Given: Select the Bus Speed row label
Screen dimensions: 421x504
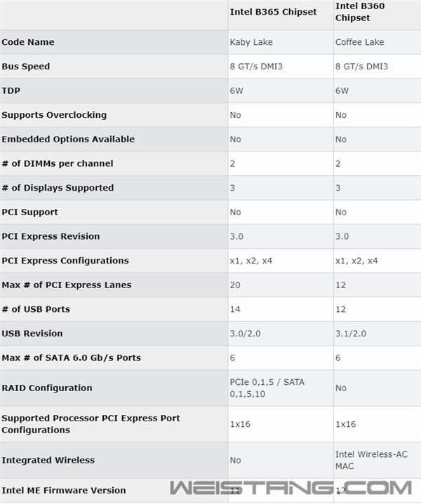Looking at the screenshot, I should click(x=26, y=67).
